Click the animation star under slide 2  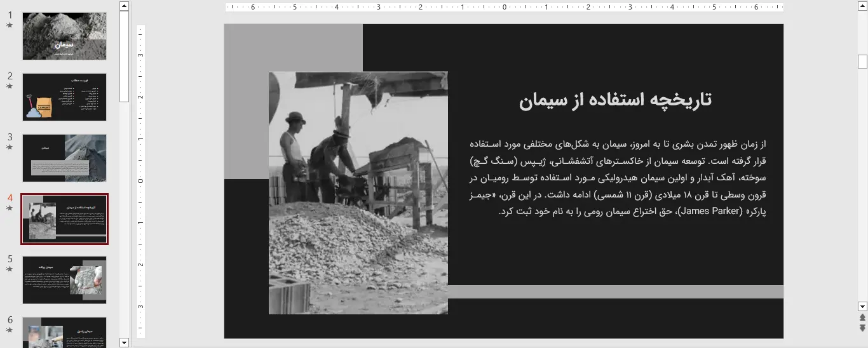click(x=10, y=86)
